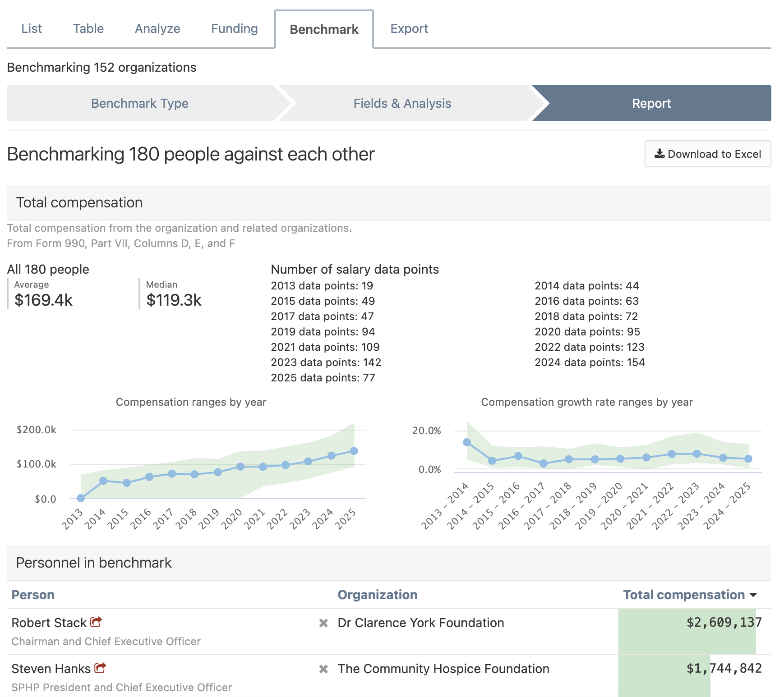Click the Average $169.4k value
Image resolution: width=784 pixels, height=697 pixels.
[x=43, y=300]
